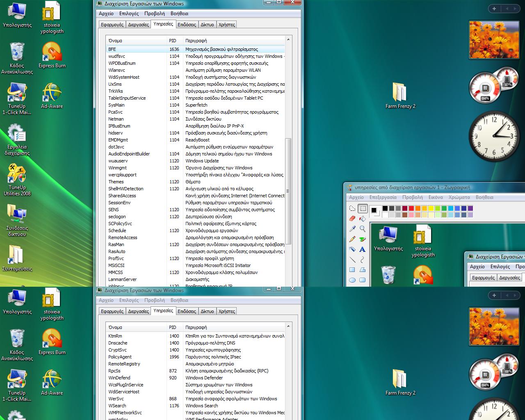Viewport: 525px width, 420px height.
Task: Select the BFE service row
Action: [195, 49]
